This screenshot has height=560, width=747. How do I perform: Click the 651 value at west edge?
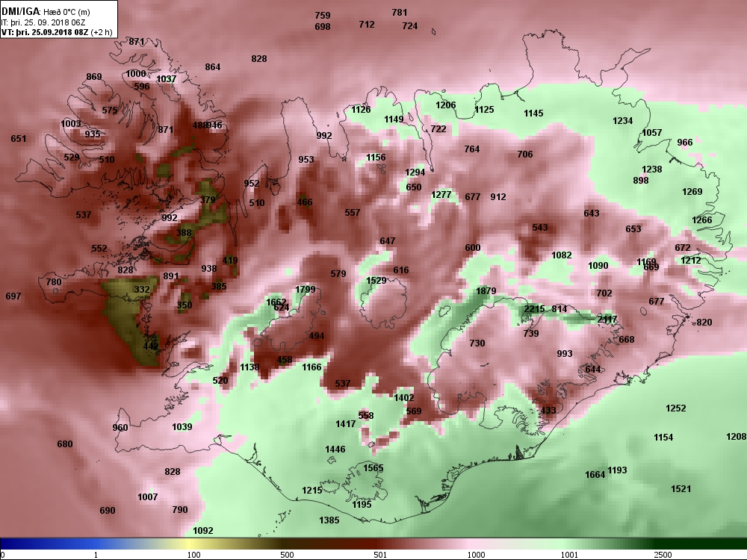click(x=18, y=139)
